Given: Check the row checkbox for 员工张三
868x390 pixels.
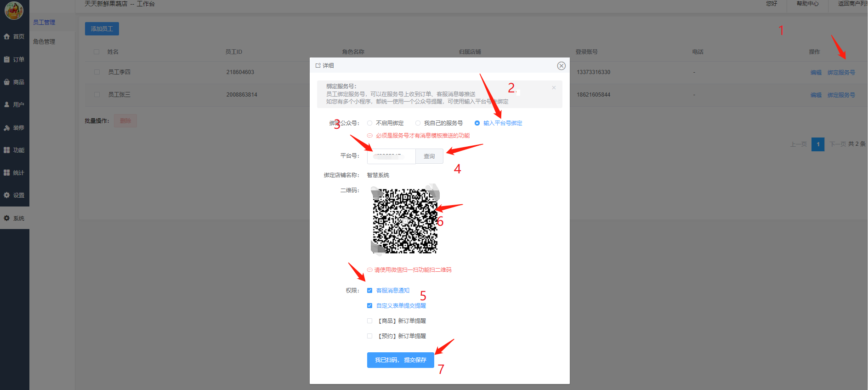Looking at the screenshot, I should (96, 94).
